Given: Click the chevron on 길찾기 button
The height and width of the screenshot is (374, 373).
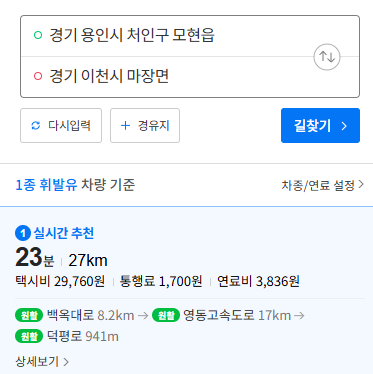Looking at the screenshot, I should (x=344, y=126).
